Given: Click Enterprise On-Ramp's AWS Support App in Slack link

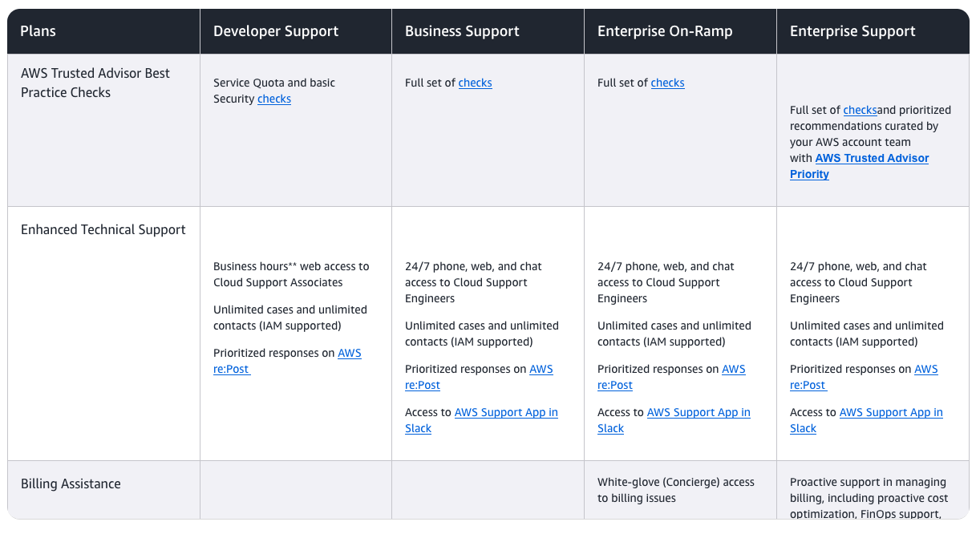Looking at the screenshot, I should click(x=698, y=413).
